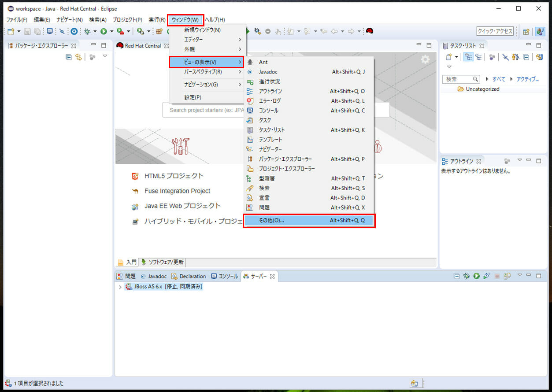Click the クイック・アクセス box

pyautogui.click(x=495, y=31)
